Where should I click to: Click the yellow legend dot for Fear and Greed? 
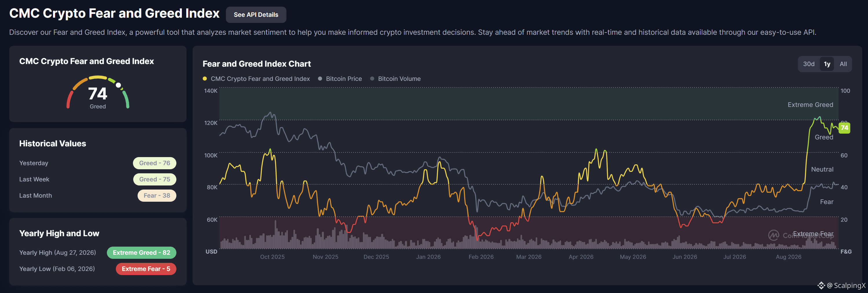[x=204, y=79]
